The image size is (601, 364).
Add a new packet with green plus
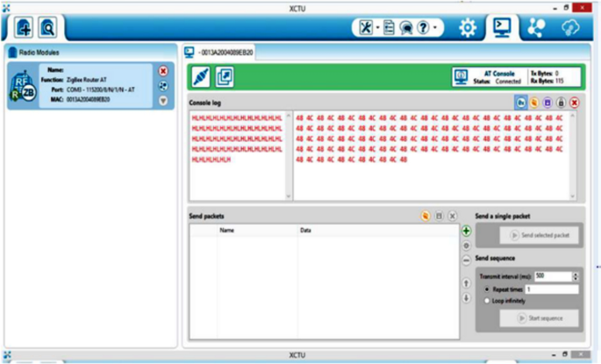466,231
